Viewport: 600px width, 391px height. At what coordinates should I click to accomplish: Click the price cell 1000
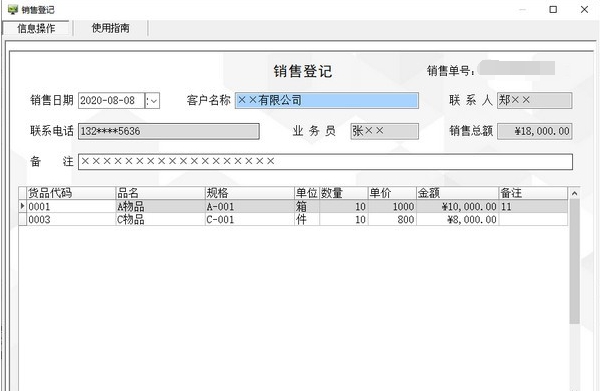click(x=392, y=207)
